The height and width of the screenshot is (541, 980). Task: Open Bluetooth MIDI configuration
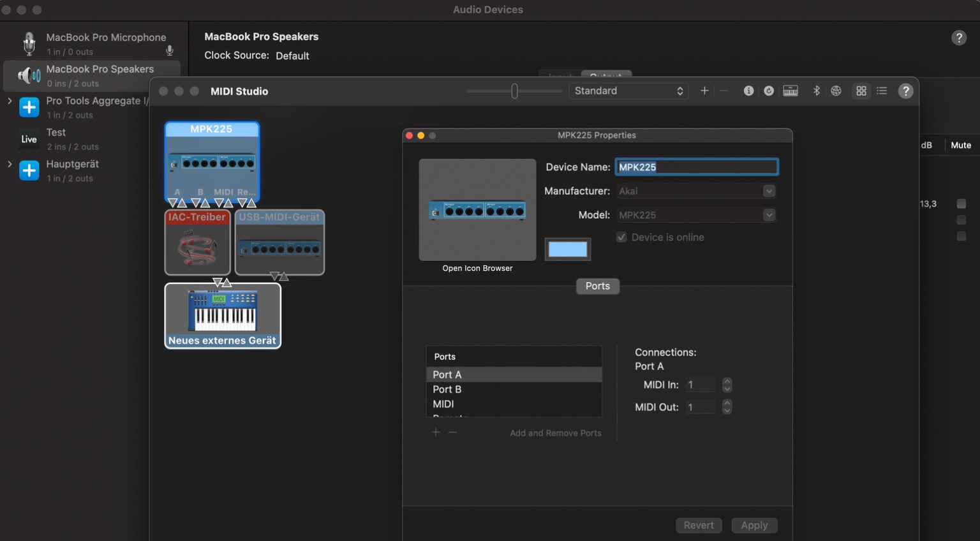click(x=816, y=91)
